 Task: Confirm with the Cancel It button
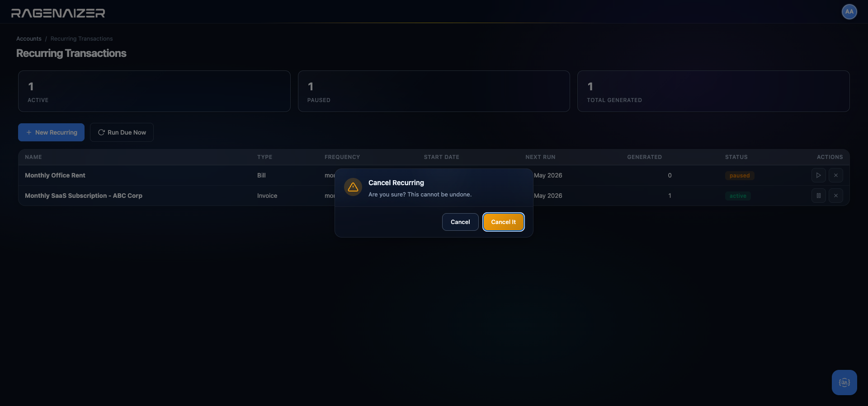pos(503,222)
